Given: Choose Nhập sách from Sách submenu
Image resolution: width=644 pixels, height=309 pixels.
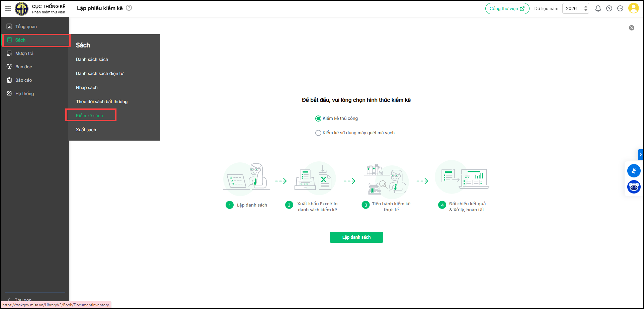Looking at the screenshot, I should click(87, 87).
